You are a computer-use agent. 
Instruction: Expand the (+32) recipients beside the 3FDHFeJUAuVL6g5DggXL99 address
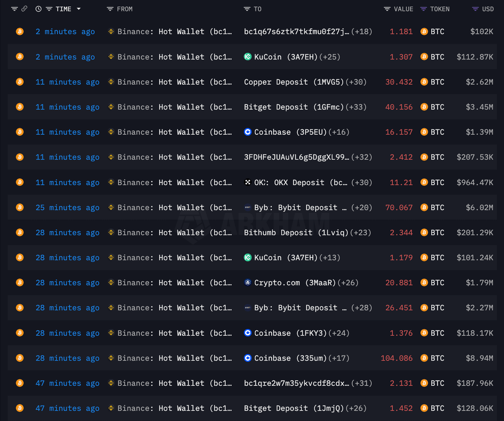[362, 157]
